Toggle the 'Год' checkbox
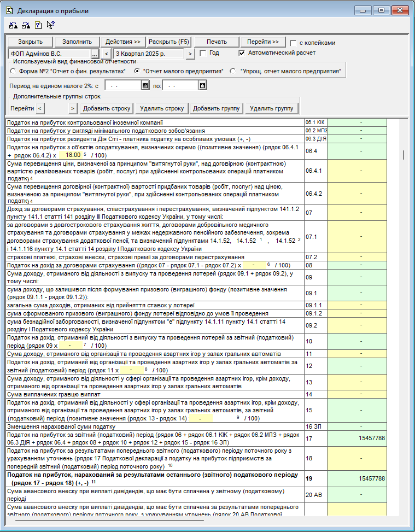 pos(203,53)
